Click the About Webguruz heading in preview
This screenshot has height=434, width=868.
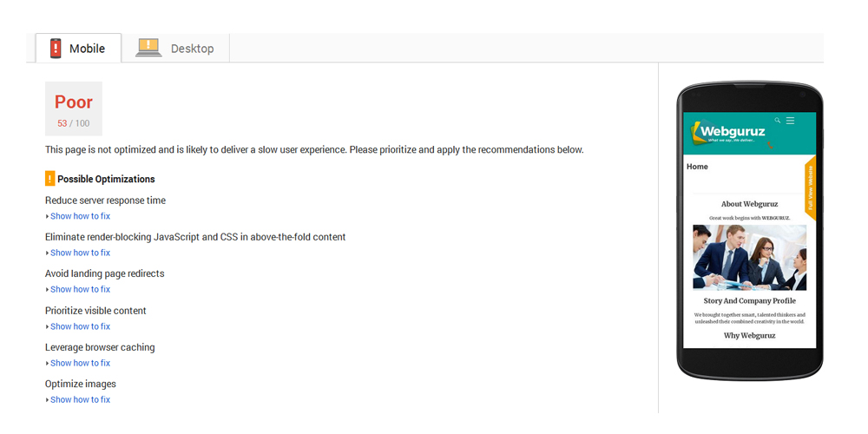point(749,204)
